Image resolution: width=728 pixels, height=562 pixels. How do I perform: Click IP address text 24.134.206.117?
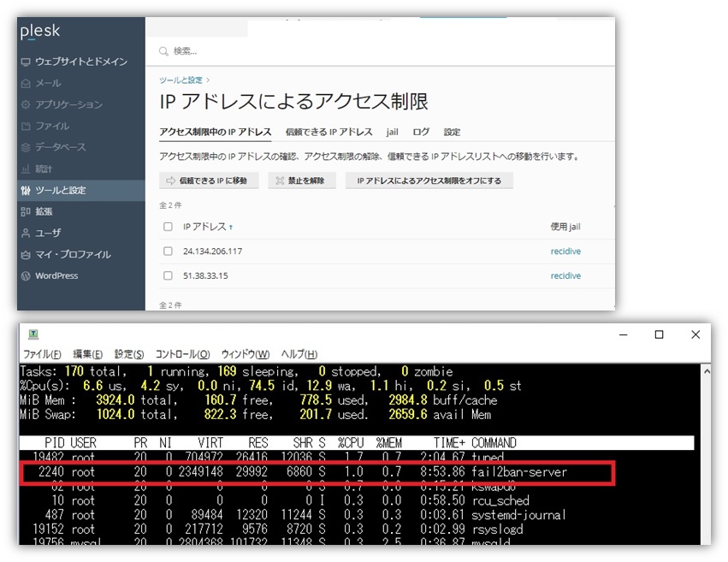coord(212,251)
